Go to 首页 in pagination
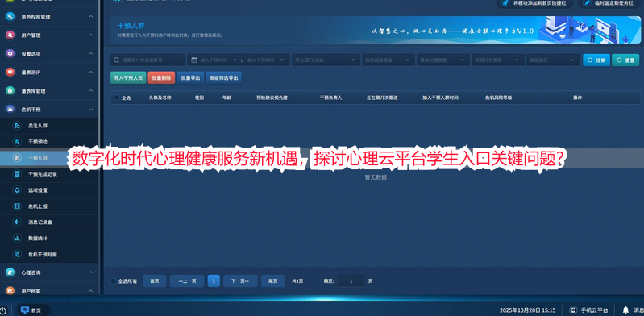The width and height of the screenshot is (644, 316). pos(155,281)
